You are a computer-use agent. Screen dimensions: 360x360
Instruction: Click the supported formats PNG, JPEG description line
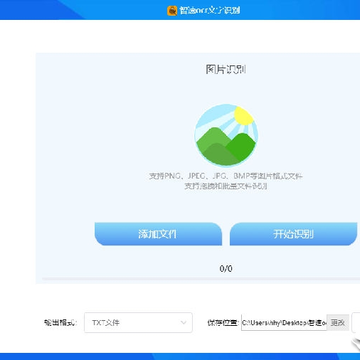click(x=226, y=176)
